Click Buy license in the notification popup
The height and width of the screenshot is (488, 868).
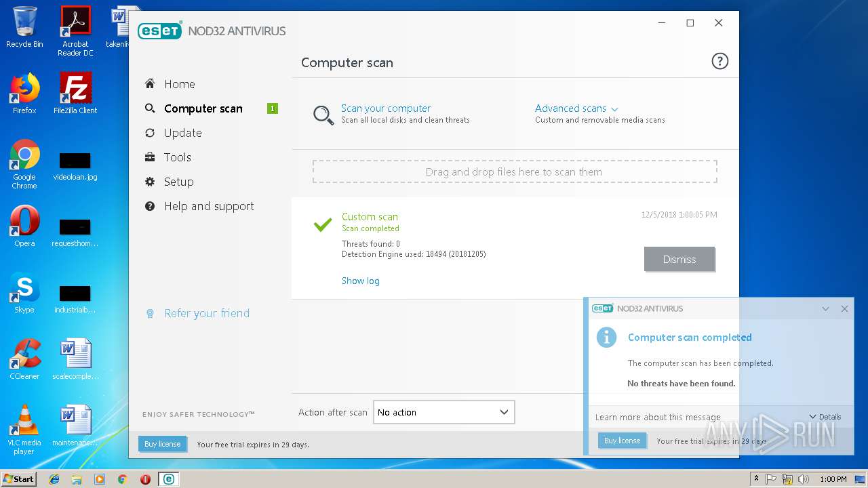(x=622, y=441)
